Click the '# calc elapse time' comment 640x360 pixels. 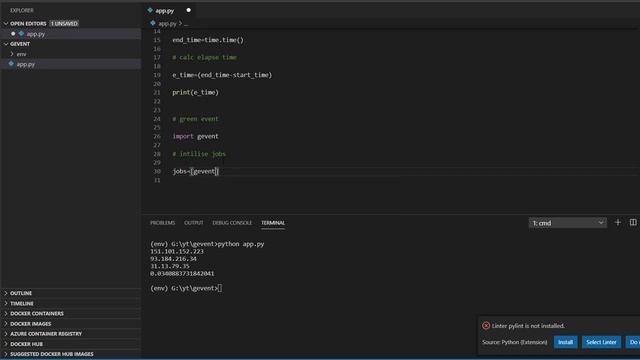[x=204, y=58]
